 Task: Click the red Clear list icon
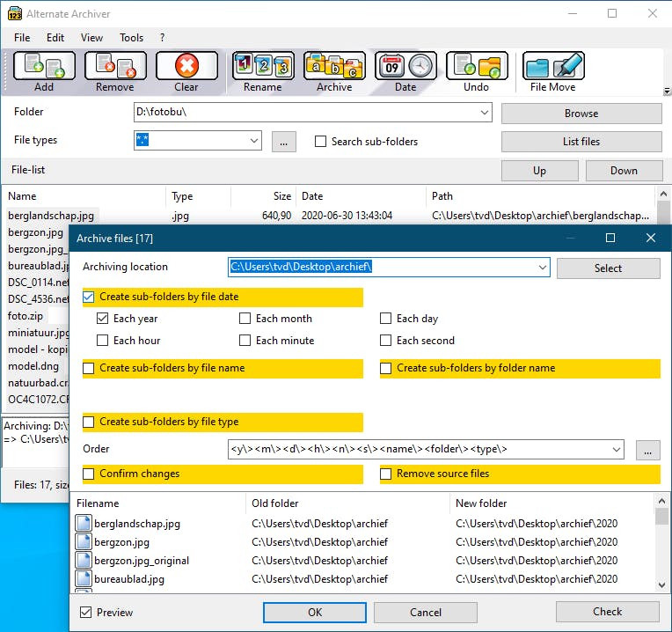coord(186,66)
